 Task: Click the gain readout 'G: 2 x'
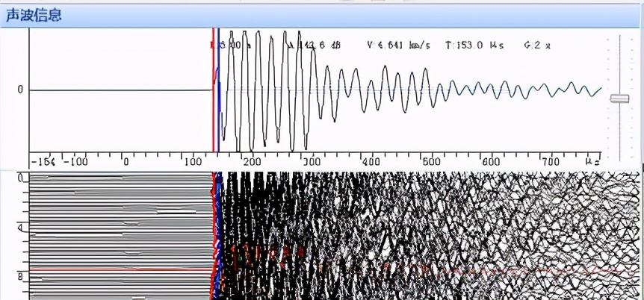[x=537, y=46]
